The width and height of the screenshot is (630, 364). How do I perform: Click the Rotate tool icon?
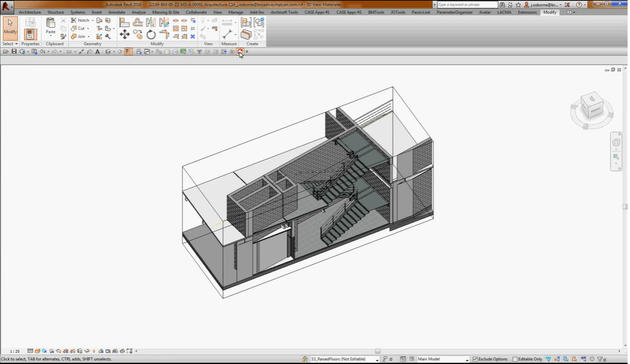pyautogui.click(x=151, y=35)
